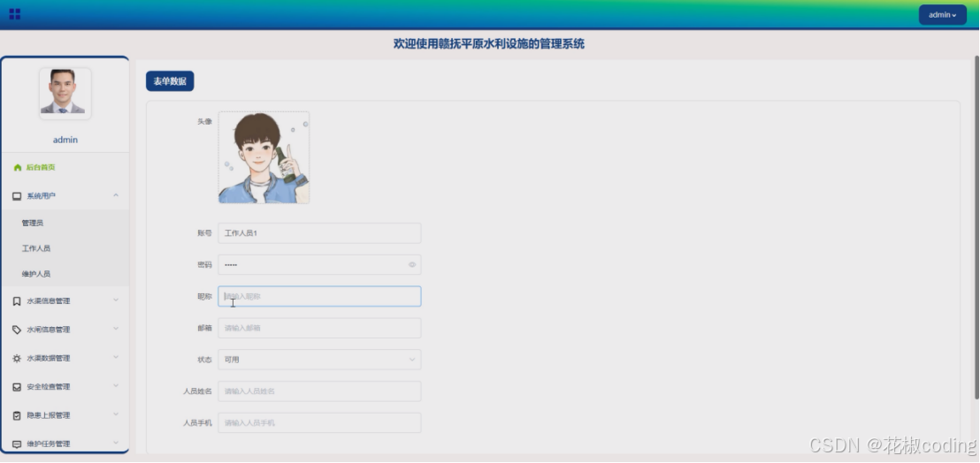Open the 状态 dropdown showing 可用
Image resolution: width=980 pixels, height=463 pixels.
(319, 360)
